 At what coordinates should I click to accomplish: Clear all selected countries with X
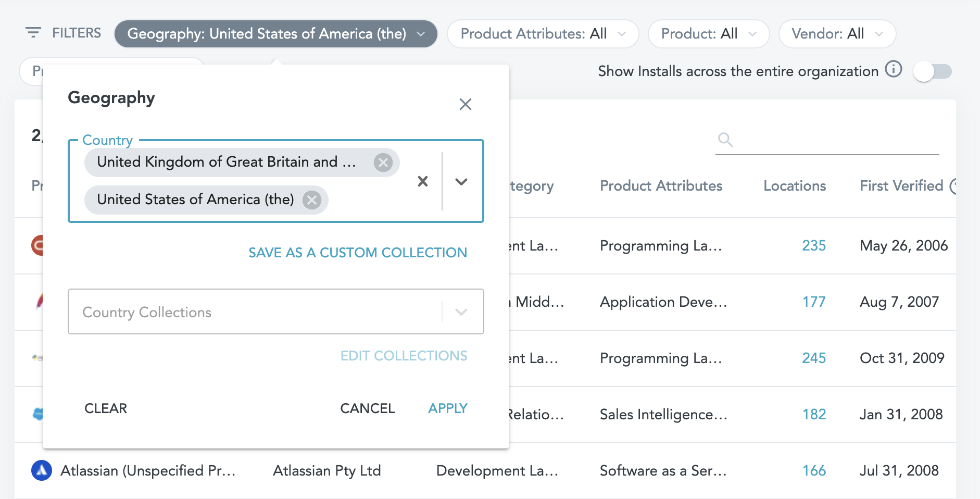tap(423, 181)
